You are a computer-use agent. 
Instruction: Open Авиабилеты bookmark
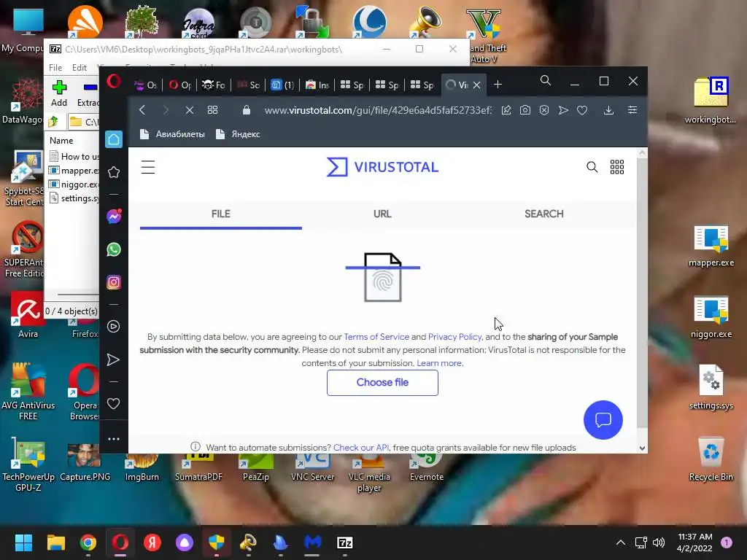(172, 134)
